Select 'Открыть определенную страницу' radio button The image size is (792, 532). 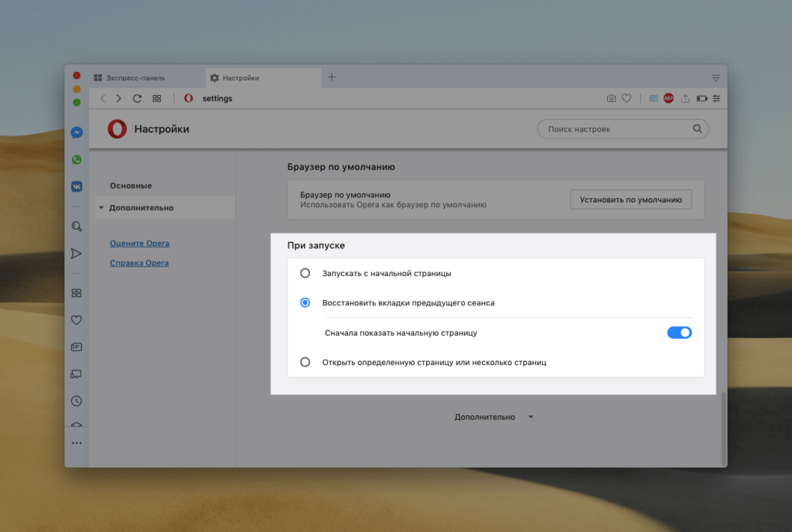pyautogui.click(x=305, y=362)
